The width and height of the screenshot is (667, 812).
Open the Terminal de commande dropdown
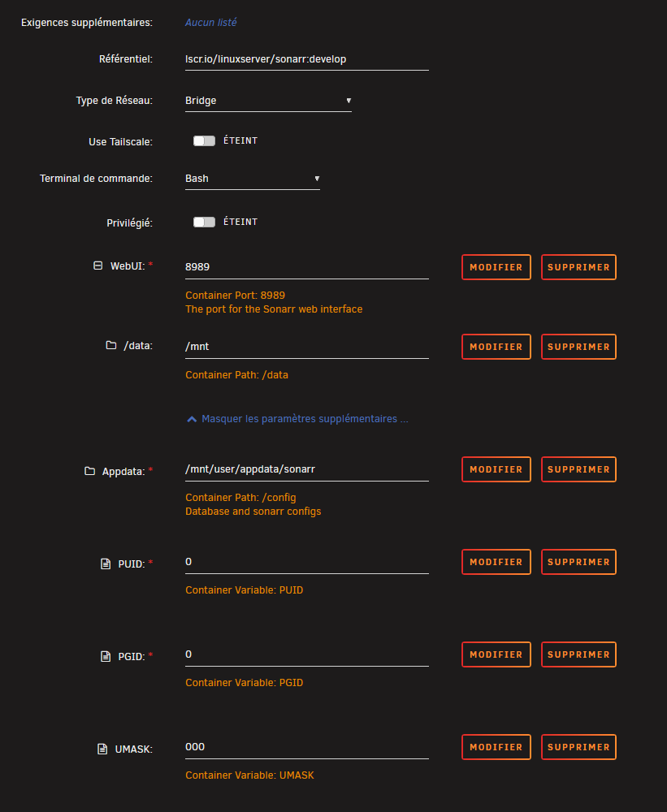(253, 179)
